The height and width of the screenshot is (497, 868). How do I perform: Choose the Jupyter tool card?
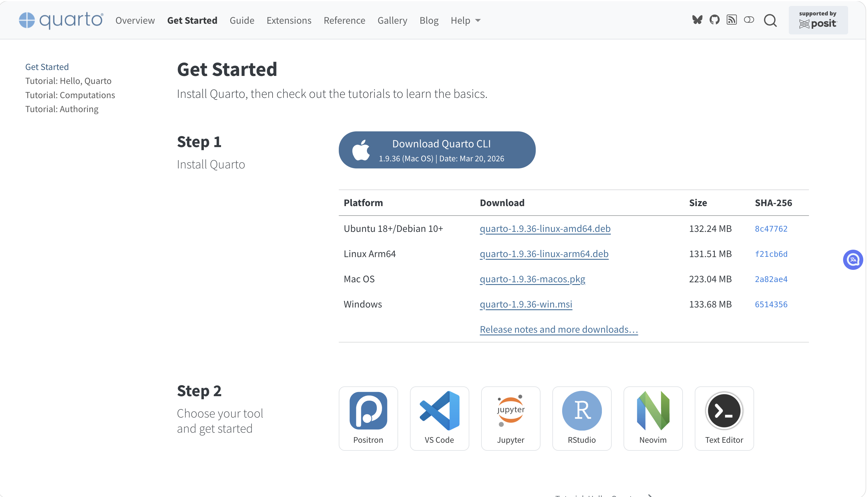(x=511, y=418)
